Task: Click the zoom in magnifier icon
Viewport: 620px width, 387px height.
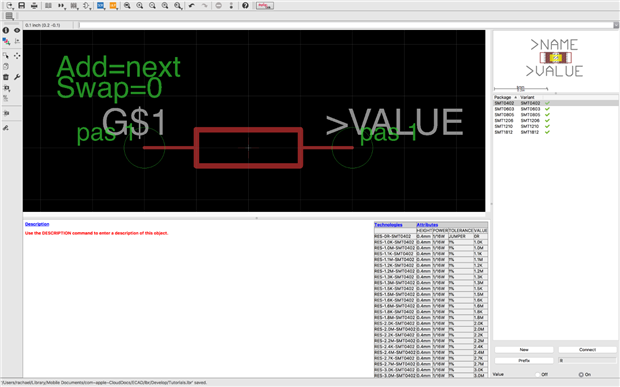Action: pyautogui.click(x=140, y=6)
